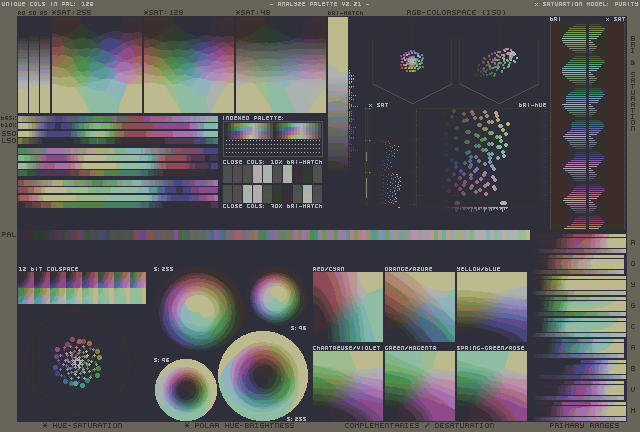Click the Chartreuse/Violet chart
640x432 pixels.
click(x=347, y=385)
